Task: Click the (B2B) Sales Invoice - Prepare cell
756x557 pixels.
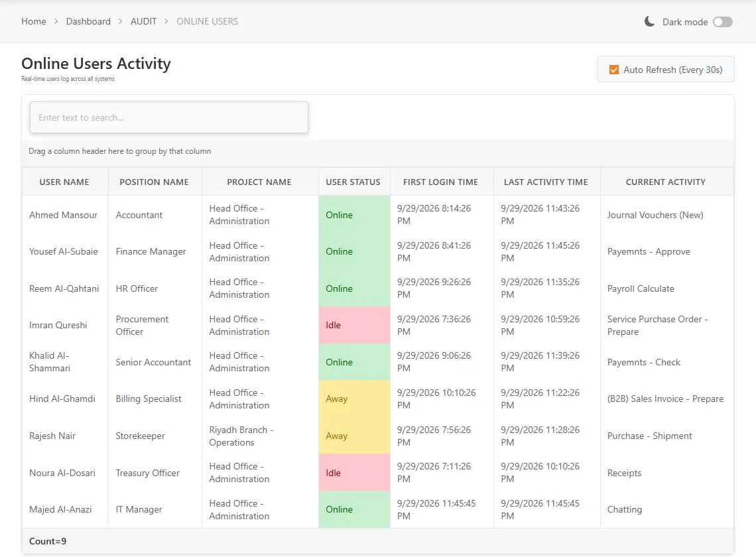Action: (666, 399)
